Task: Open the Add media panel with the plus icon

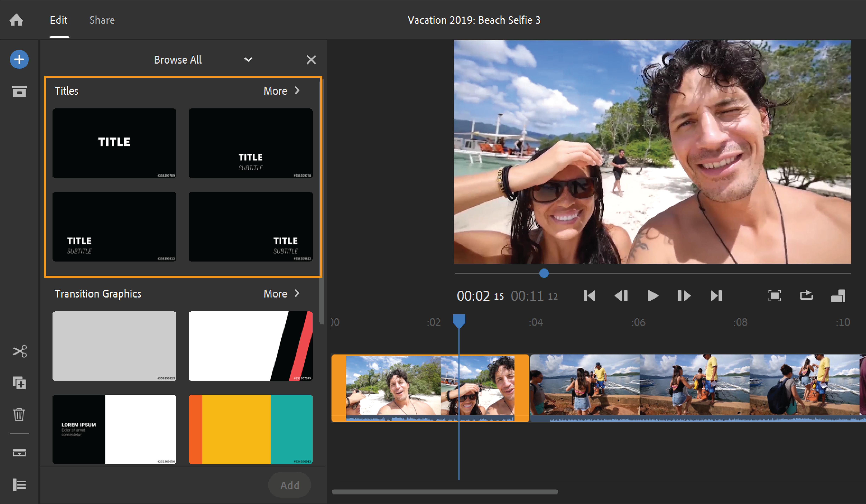Action: click(x=19, y=59)
